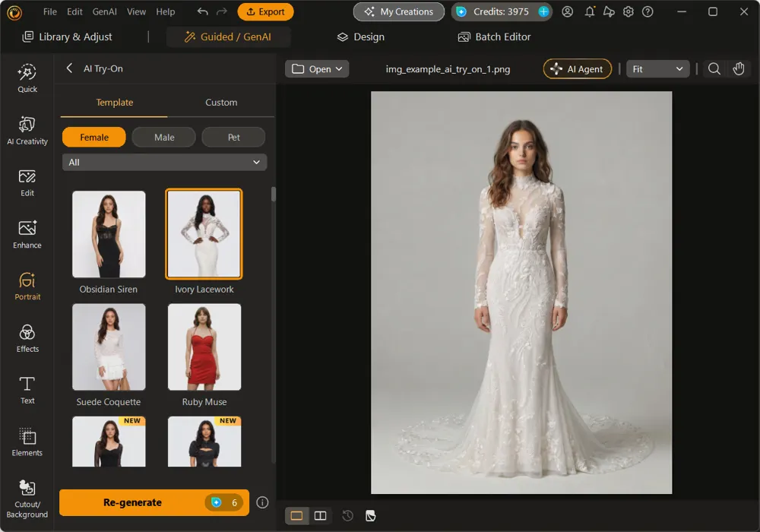Switch to Batch Editor mode
Viewport: 760px width, 532px height.
tap(495, 36)
